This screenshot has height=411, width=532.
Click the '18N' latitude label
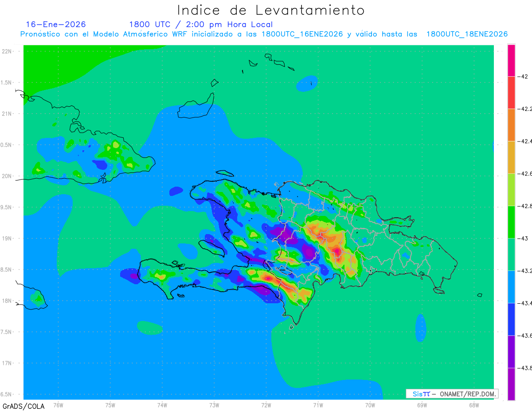(x=8, y=301)
